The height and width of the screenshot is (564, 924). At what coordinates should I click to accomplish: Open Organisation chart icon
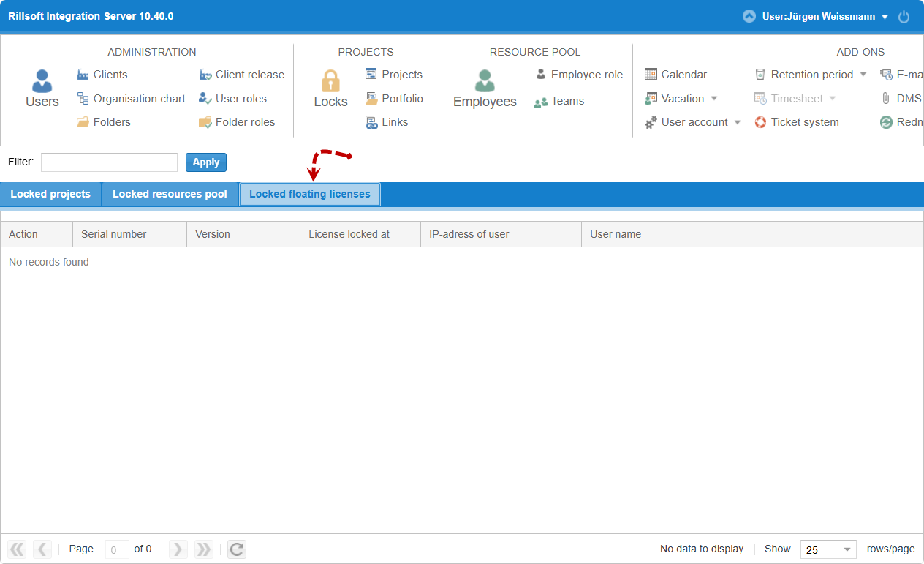(x=83, y=99)
